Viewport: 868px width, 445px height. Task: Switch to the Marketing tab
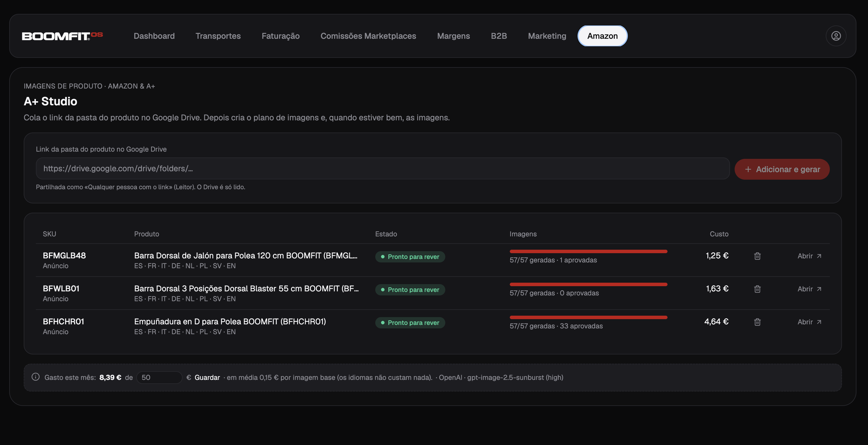tap(547, 36)
